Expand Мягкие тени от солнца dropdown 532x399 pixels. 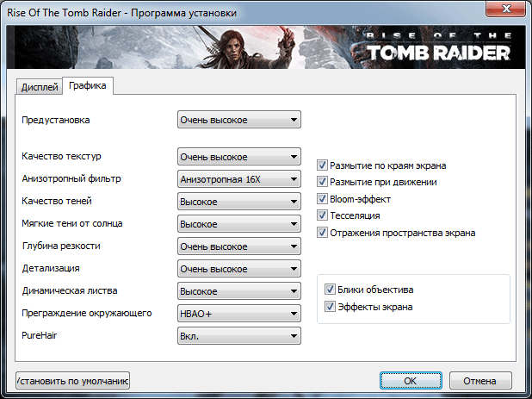(238, 224)
